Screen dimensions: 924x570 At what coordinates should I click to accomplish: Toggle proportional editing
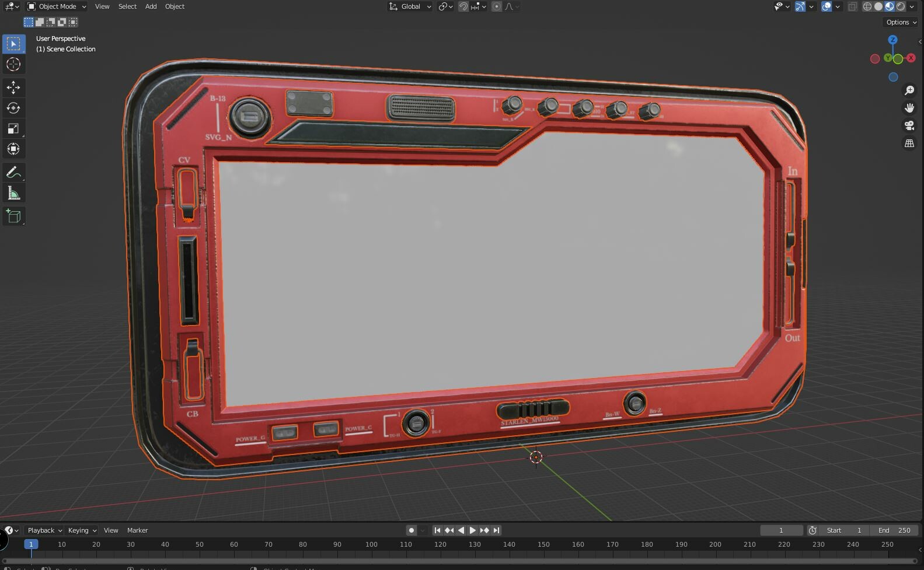pos(497,6)
